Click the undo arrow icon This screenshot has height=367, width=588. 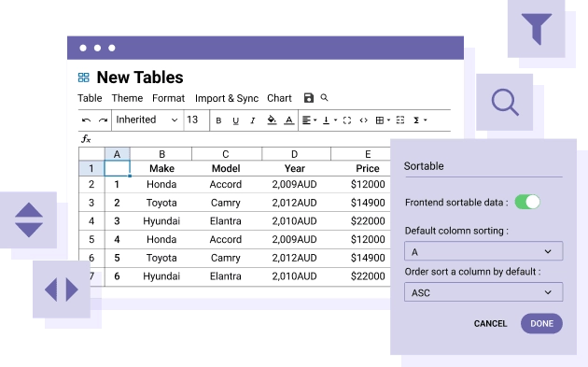(x=86, y=120)
